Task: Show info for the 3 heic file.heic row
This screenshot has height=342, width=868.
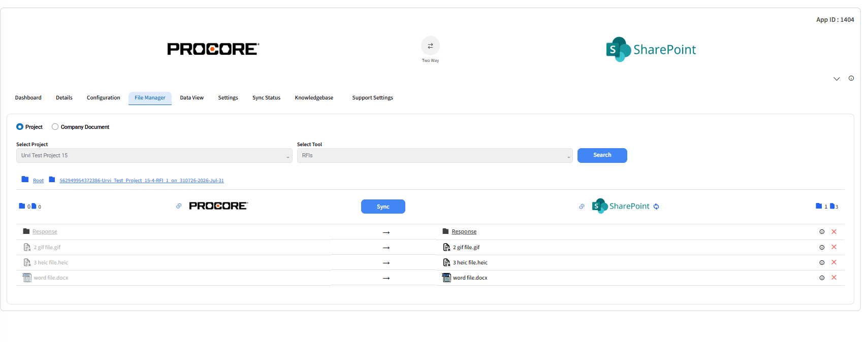Action: pyautogui.click(x=822, y=263)
